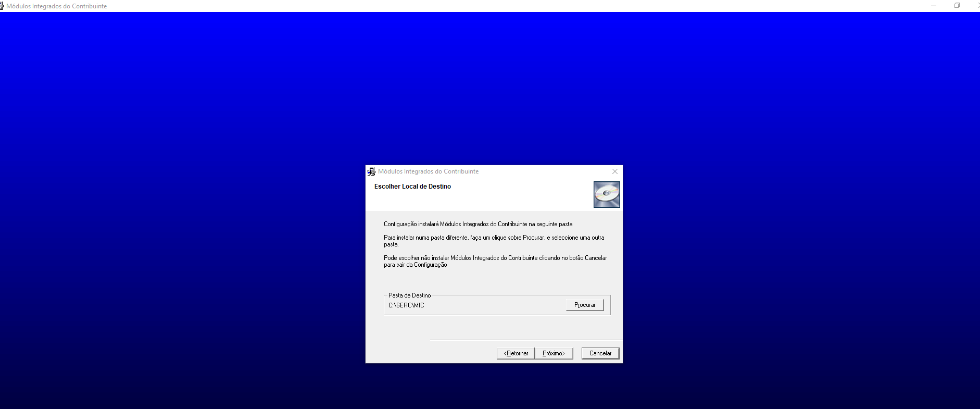Screen dimensions: 980x409
Task: Click the 'Para instalar numa pasta diferente' paragraph
Action: pos(494,241)
